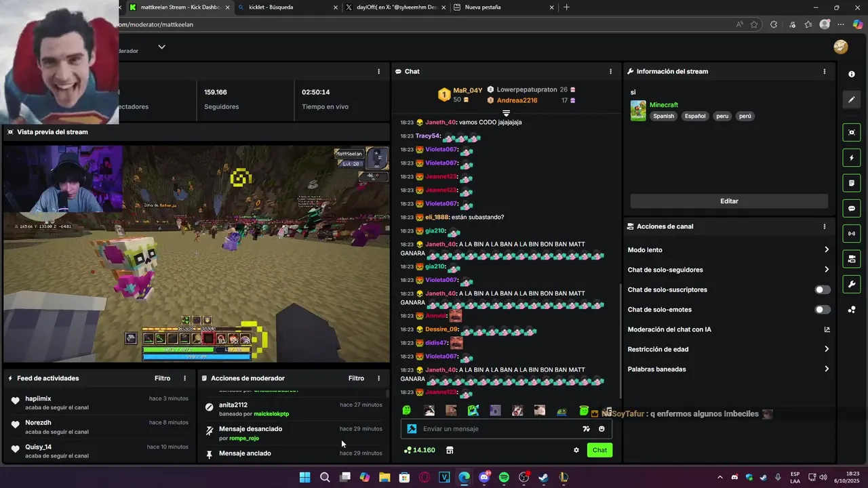The height and width of the screenshot is (488, 868).
Task: Click the Editar button in stream info
Action: coord(729,201)
